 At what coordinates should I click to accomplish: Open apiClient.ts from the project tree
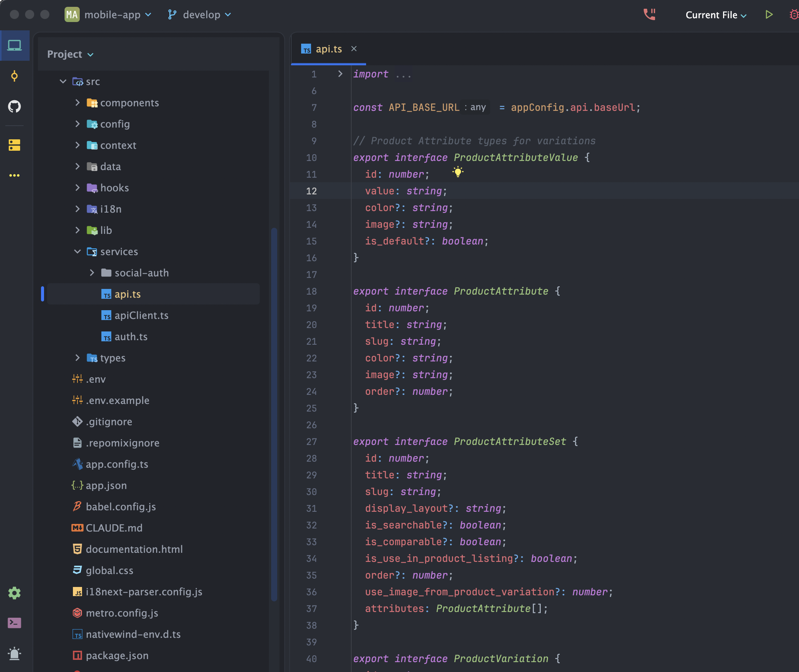141,315
